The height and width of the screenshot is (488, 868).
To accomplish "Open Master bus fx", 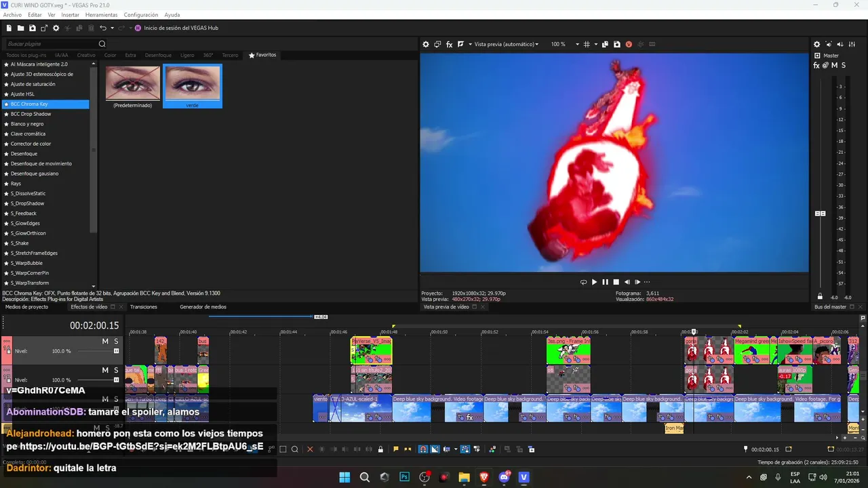I will 816,65.
